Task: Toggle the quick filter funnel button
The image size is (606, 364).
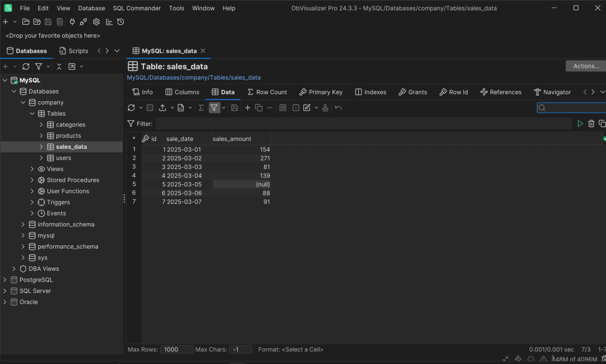Action: pyautogui.click(x=214, y=108)
